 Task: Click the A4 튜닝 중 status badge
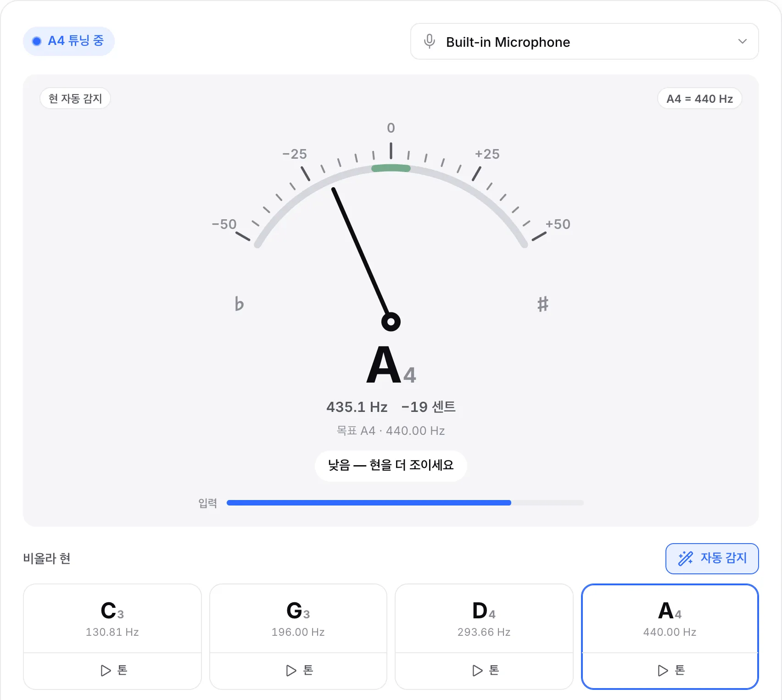pos(69,41)
